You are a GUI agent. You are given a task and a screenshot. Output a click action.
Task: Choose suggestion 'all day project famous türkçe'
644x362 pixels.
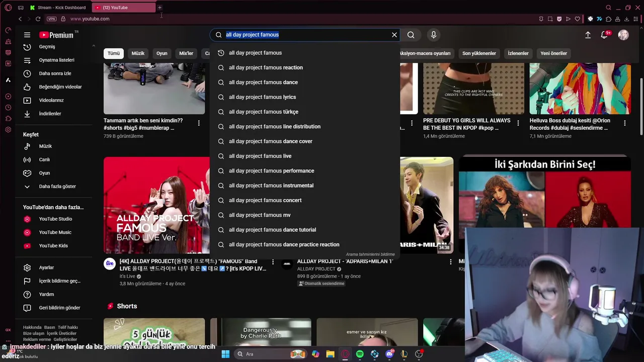(305, 112)
